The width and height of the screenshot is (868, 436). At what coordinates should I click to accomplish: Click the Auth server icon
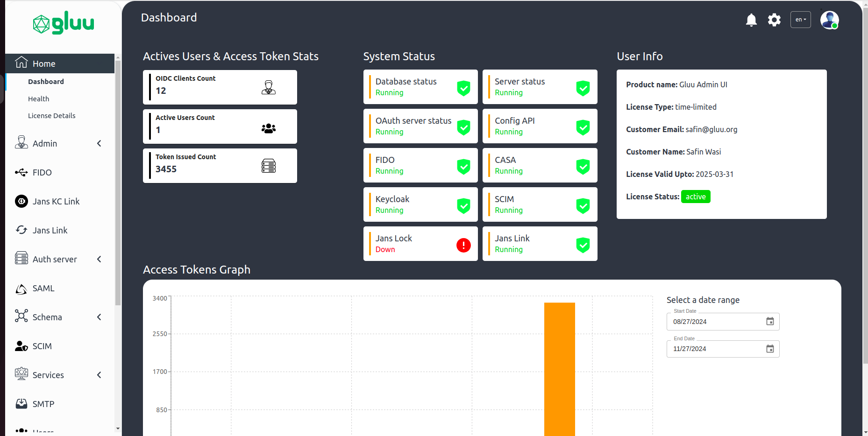coord(21,258)
